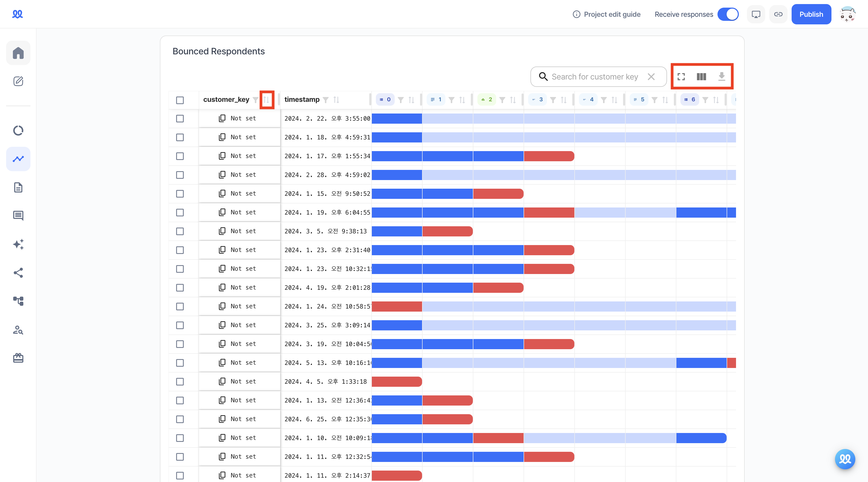Sort the customer_key column
The height and width of the screenshot is (482, 868).
266,100
